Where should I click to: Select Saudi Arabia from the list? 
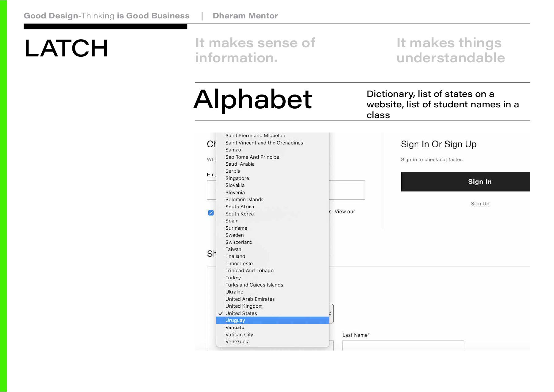point(240,164)
